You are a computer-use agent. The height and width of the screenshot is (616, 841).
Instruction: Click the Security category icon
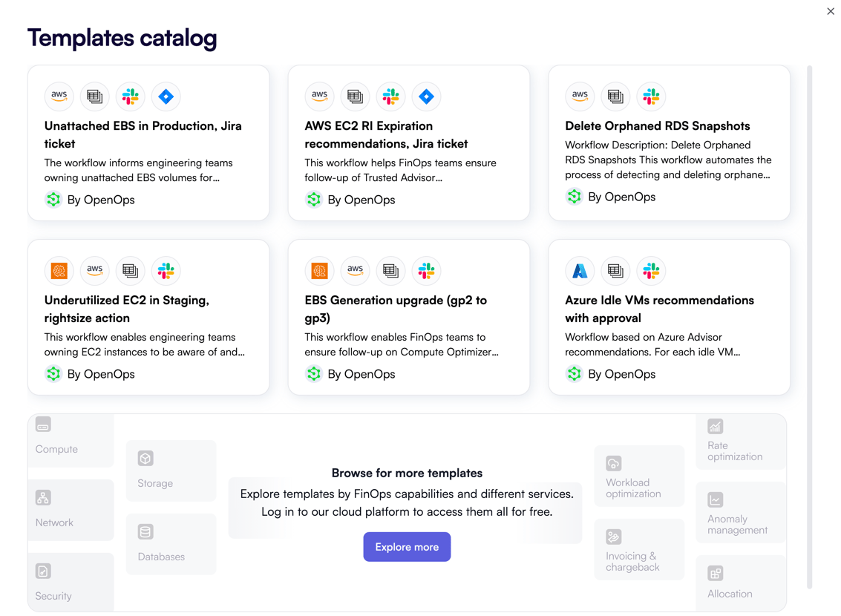coord(44,571)
